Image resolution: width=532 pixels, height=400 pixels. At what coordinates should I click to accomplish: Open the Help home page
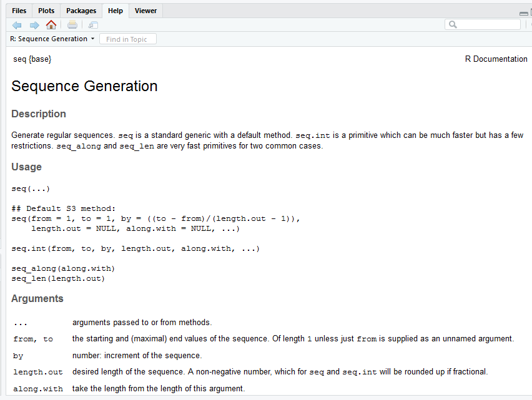pyautogui.click(x=51, y=25)
